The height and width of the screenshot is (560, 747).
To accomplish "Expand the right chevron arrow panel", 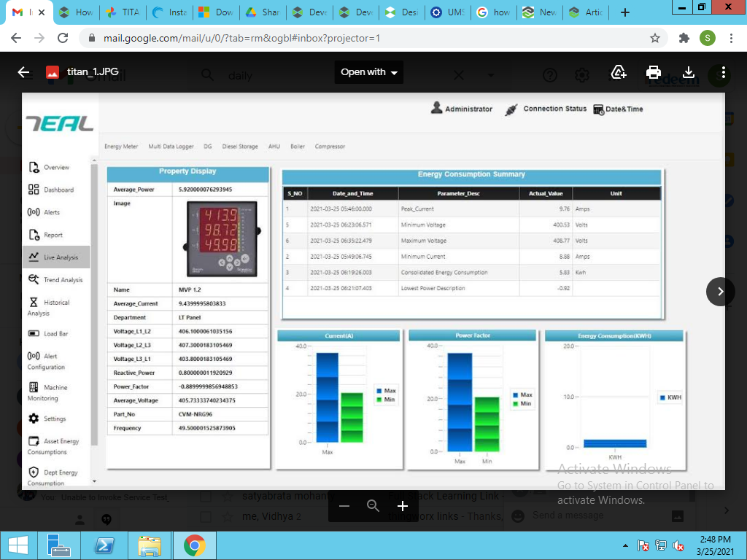I will click(x=720, y=291).
